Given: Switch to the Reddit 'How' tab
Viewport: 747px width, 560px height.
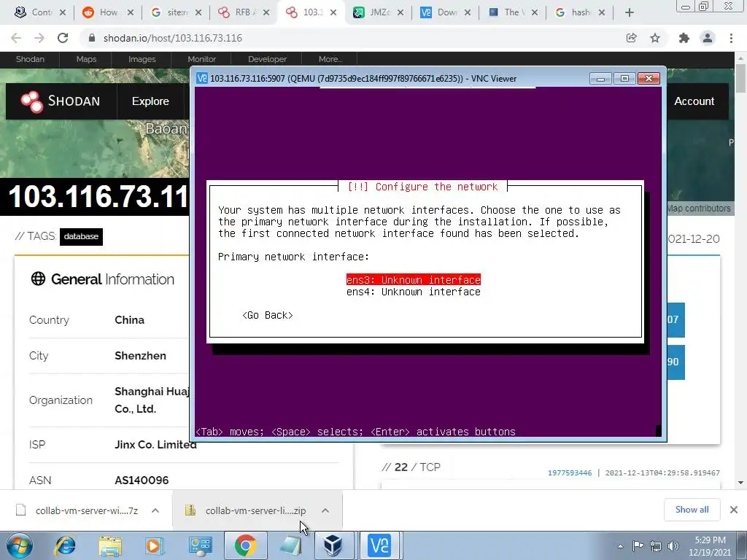Looking at the screenshot, I should [108, 12].
